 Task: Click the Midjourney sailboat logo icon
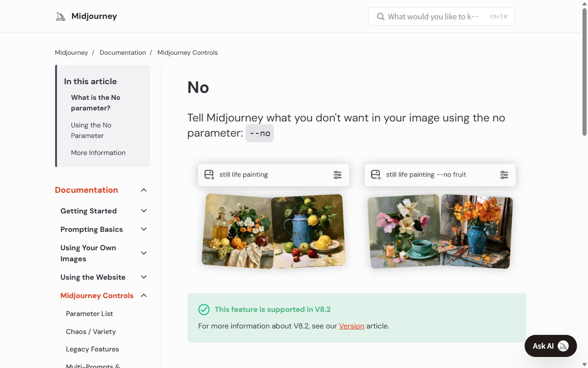(61, 17)
